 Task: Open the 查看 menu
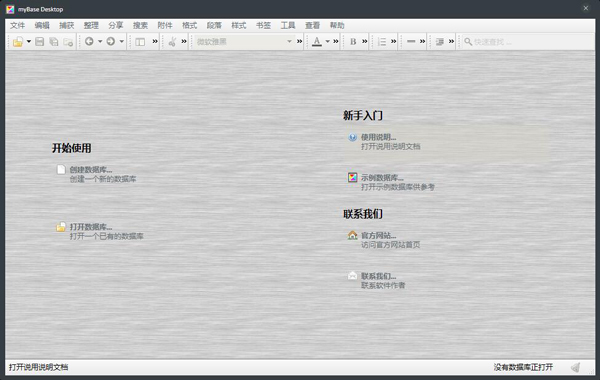point(312,25)
